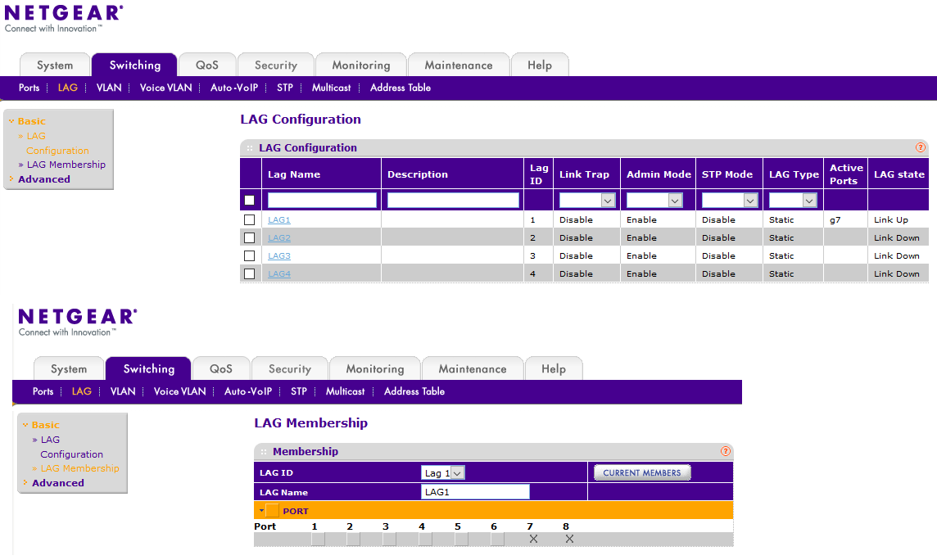Open the LAG Type dropdown
Viewport: 937px width, 560px height.
click(793, 200)
